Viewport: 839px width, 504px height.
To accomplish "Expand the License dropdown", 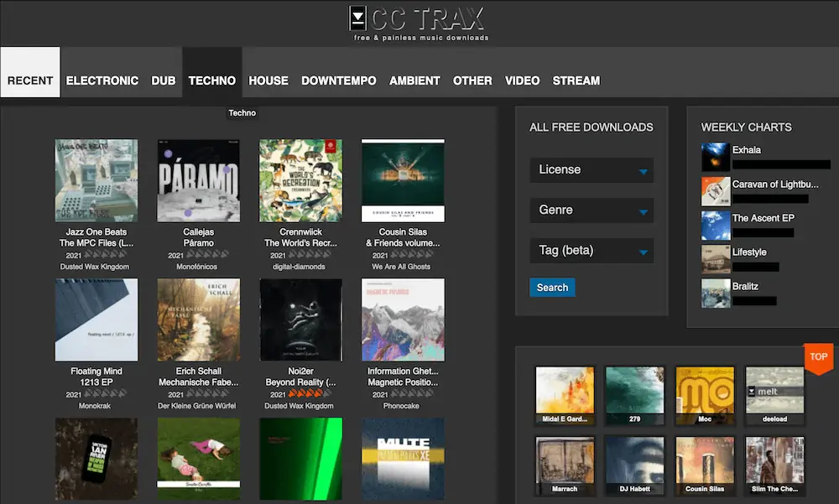I will [591, 170].
